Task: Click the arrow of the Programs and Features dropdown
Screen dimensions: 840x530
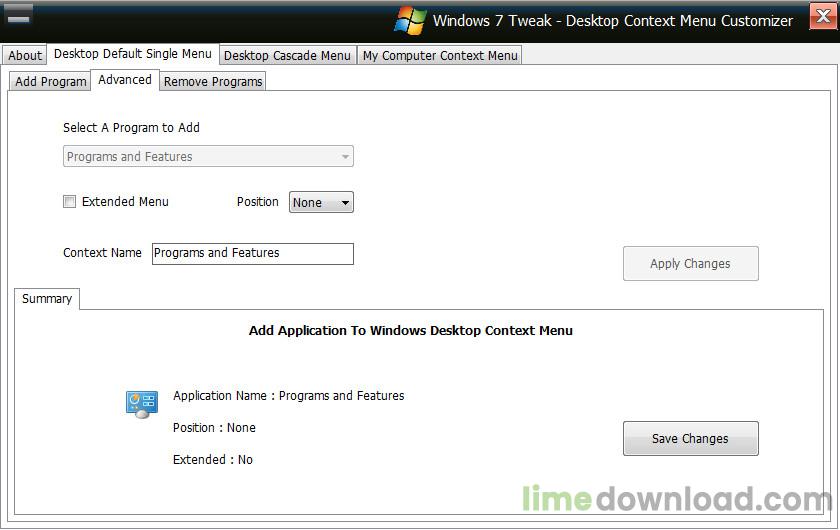Action: (x=345, y=156)
